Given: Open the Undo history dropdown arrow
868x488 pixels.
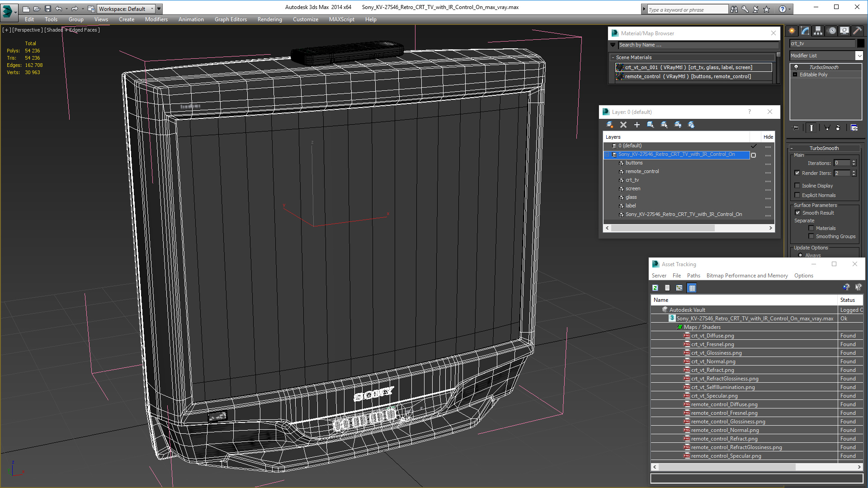Looking at the screenshot, I should tap(66, 9).
